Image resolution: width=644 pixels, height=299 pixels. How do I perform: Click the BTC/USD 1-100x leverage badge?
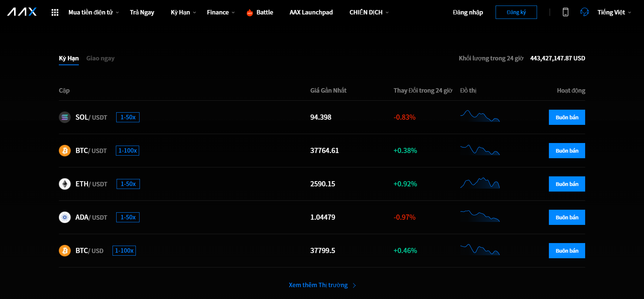coord(124,250)
